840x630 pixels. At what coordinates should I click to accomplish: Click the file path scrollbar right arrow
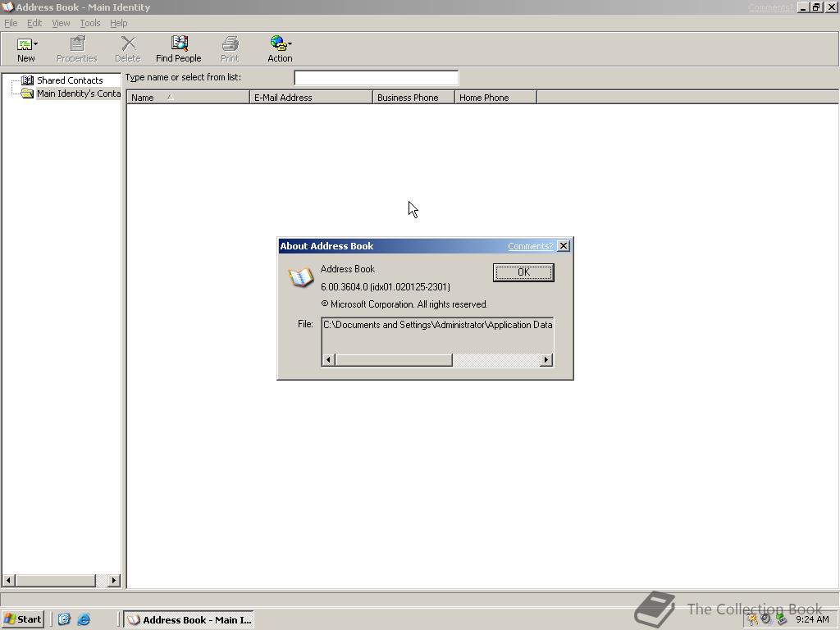(x=546, y=360)
